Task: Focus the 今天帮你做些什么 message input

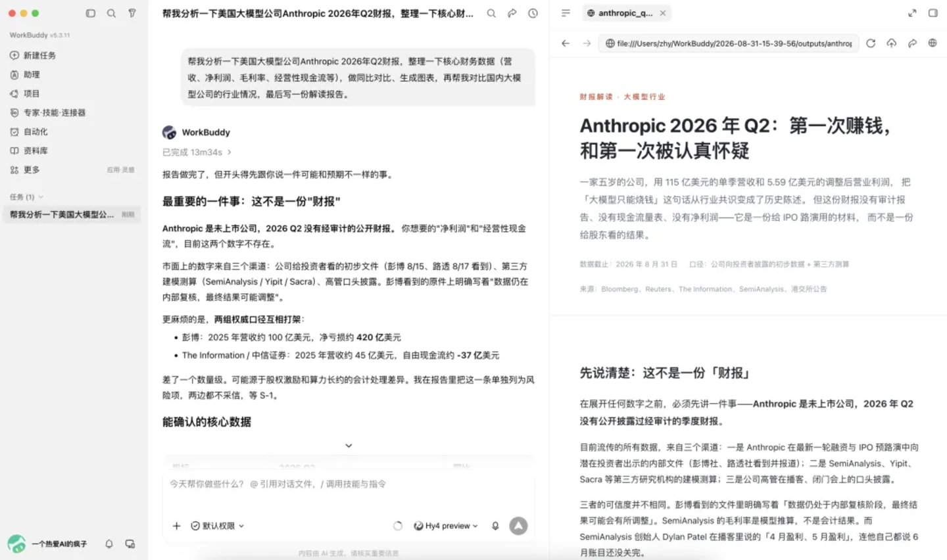Action: click(349, 484)
